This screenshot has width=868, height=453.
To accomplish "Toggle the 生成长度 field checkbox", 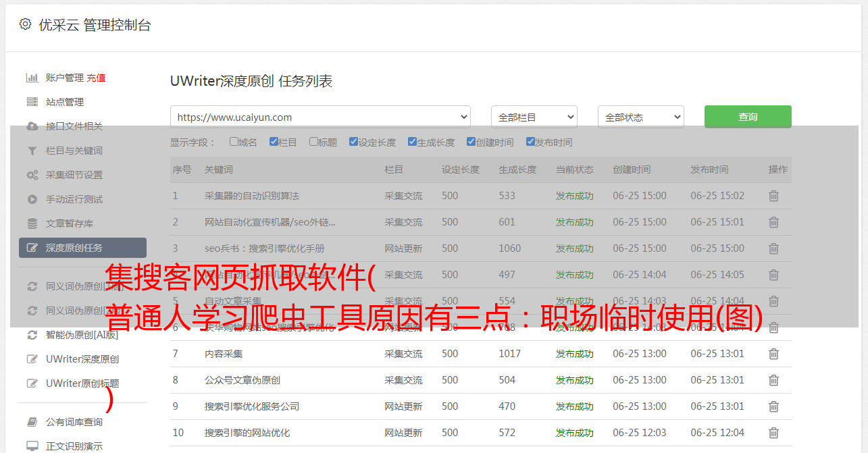I will pos(412,142).
